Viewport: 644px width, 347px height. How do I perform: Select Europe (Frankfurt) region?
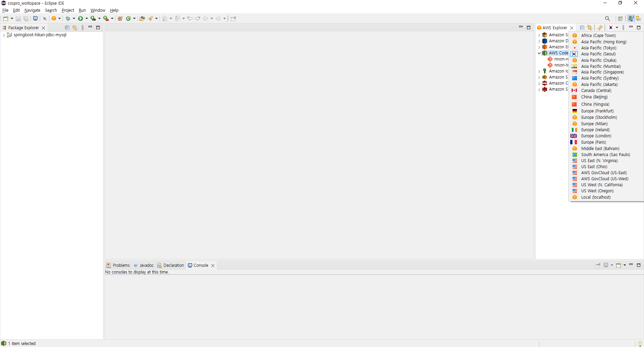597,111
